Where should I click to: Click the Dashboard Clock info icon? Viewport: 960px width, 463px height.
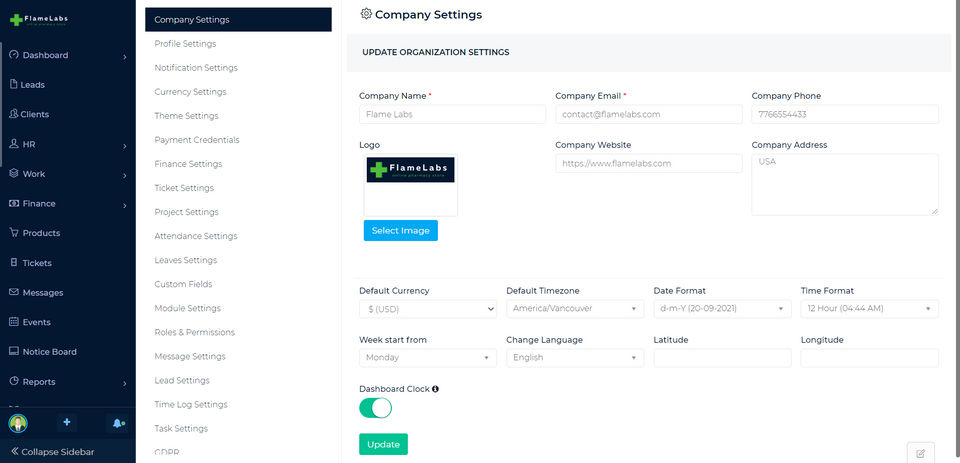coord(435,389)
